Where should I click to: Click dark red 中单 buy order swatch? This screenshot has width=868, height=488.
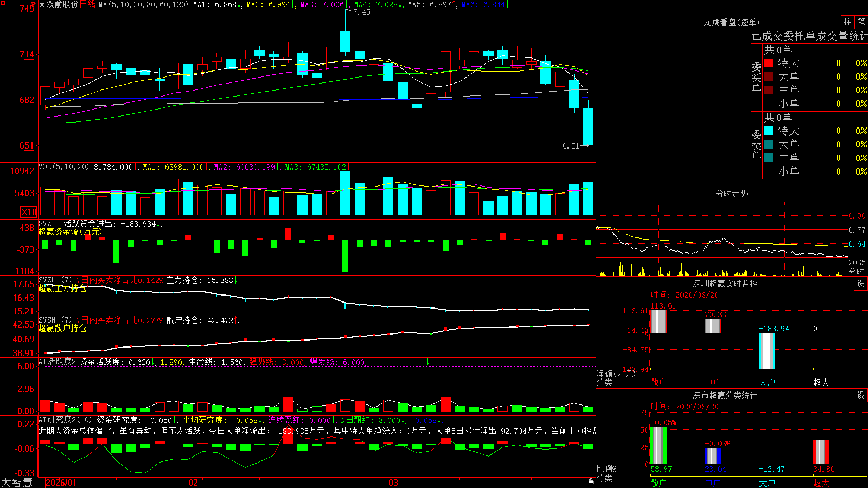tap(768, 90)
